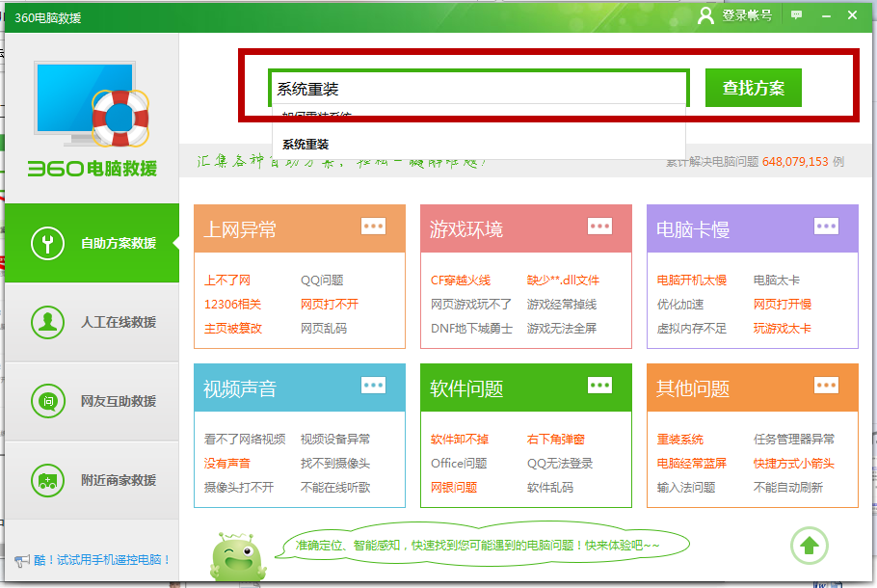Open the DNF地下城勇士 solution
This screenshot has height=588, width=877.
(x=471, y=329)
